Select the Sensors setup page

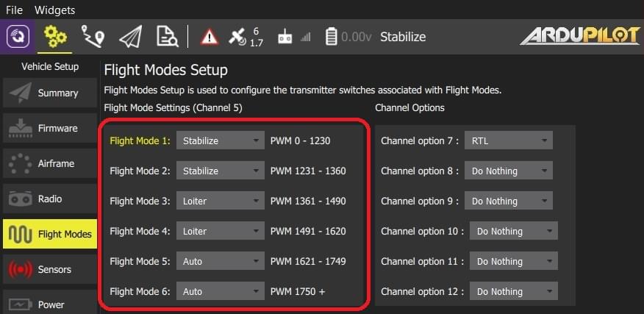click(x=49, y=270)
